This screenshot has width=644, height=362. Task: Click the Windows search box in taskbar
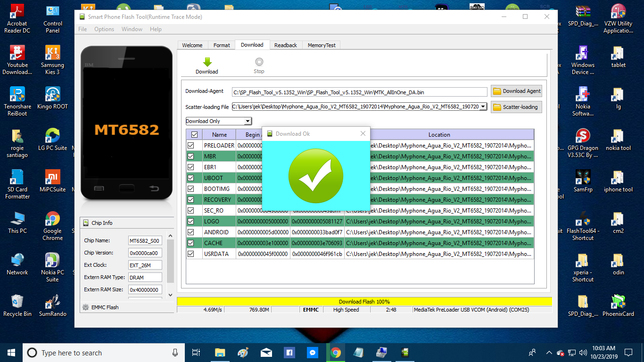tap(104, 353)
